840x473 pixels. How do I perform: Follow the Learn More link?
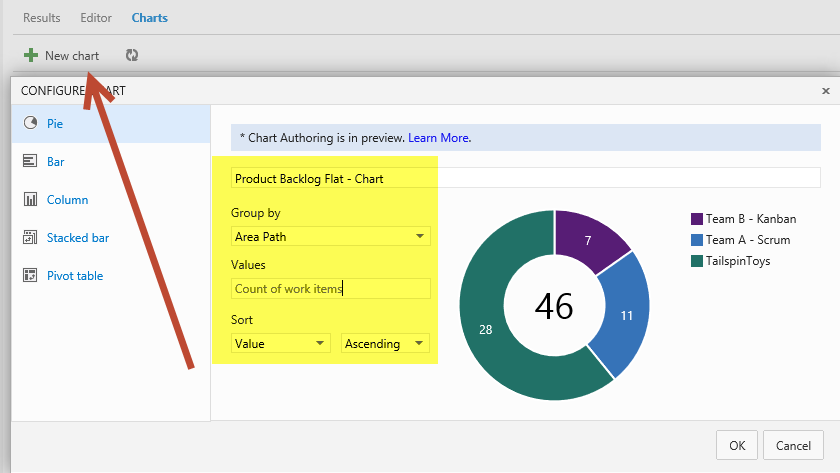438,138
